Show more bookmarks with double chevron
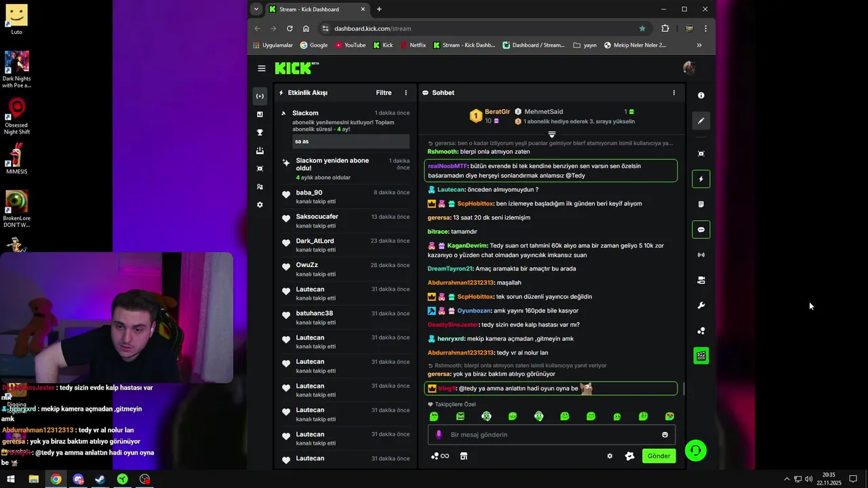Screen dimensions: 868x488 [699, 45]
